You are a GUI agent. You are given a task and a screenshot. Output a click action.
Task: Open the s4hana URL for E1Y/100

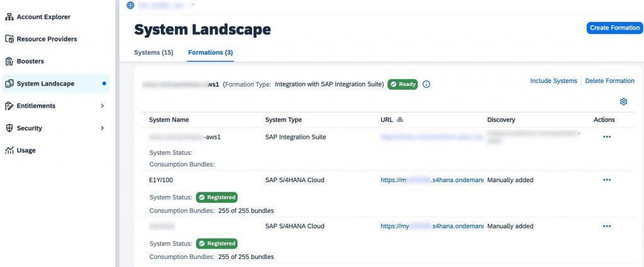point(431,180)
